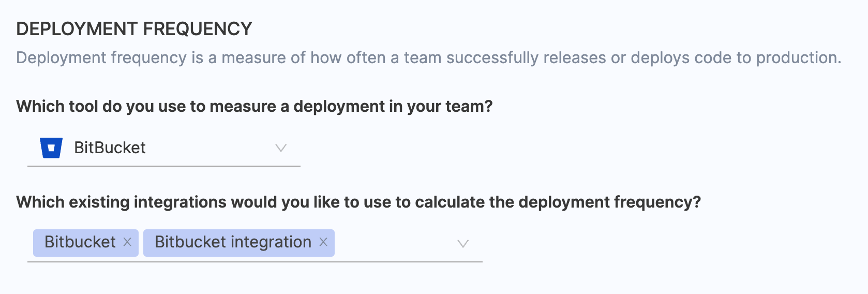Click the word 'FREQUENCY' in the title

197,29
